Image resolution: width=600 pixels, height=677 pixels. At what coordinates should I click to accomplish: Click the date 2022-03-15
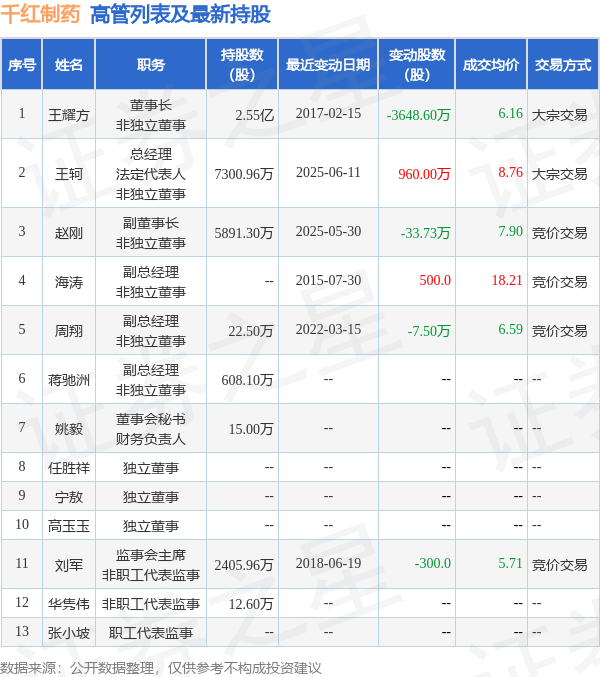pos(328,329)
